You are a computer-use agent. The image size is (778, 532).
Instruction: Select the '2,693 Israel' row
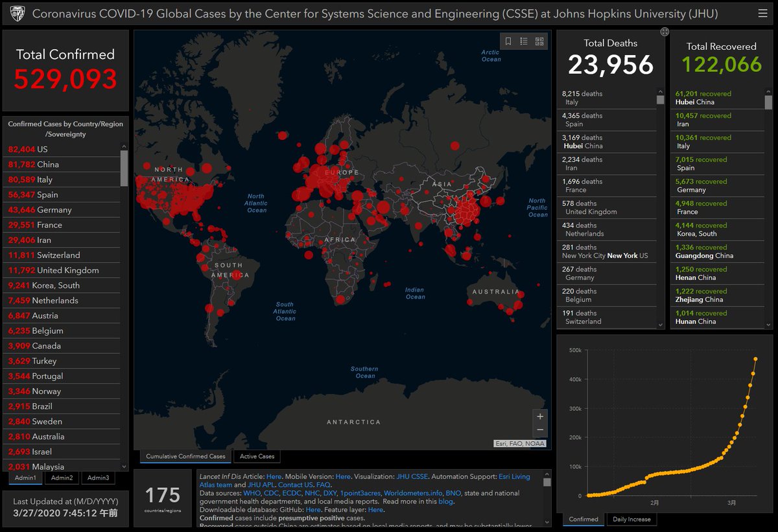[x=62, y=452]
